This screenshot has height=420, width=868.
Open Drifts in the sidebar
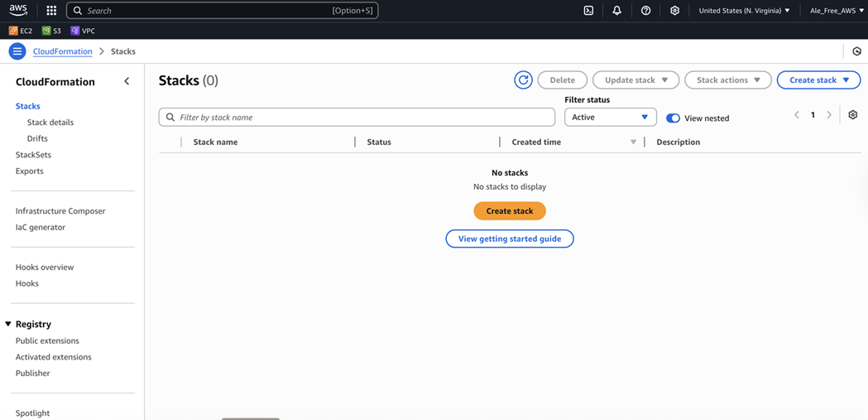pyautogui.click(x=37, y=138)
